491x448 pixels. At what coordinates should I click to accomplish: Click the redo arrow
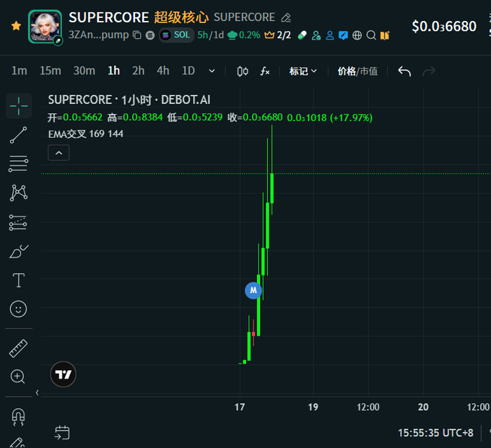(x=429, y=71)
